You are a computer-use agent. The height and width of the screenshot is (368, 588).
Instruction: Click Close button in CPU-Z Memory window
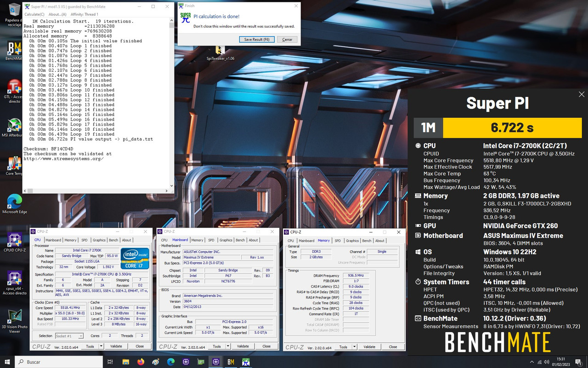[393, 347]
